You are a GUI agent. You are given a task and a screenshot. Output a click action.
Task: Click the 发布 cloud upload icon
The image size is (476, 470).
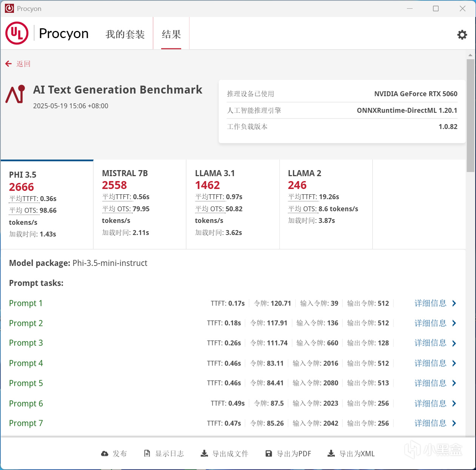coord(104,453)
